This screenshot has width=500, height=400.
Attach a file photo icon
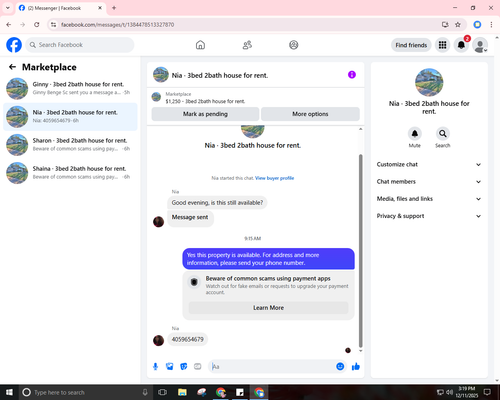(170, 367)
